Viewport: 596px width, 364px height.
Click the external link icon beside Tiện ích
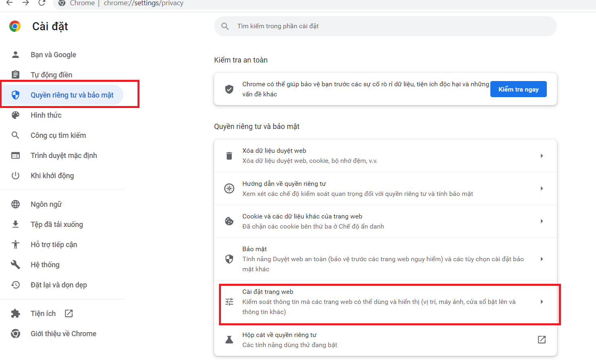pyautogui.click(x=69, y=313)
